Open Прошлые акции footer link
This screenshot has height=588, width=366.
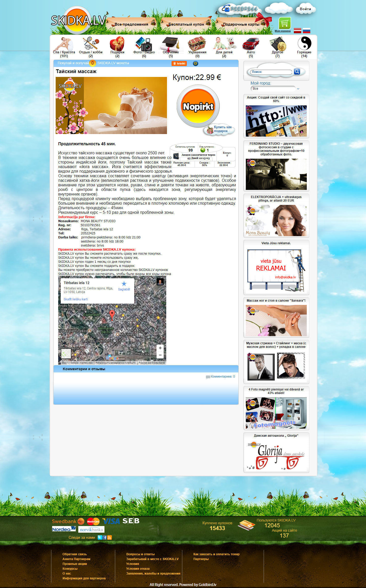(x=75, y=564)
